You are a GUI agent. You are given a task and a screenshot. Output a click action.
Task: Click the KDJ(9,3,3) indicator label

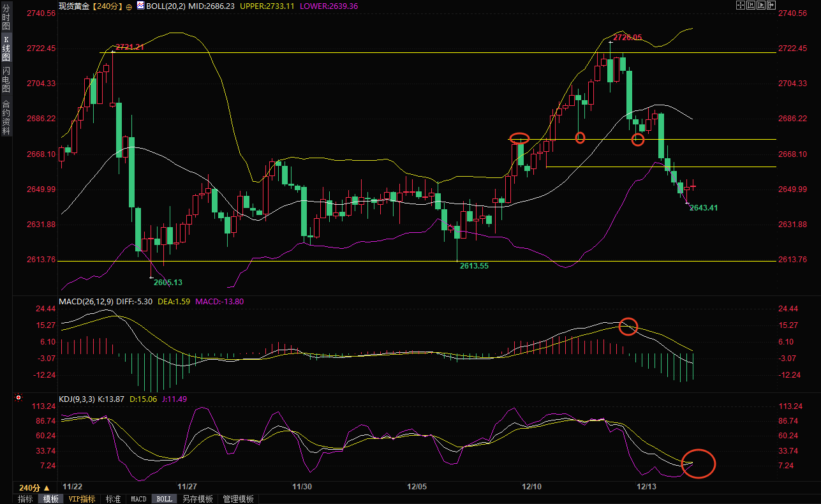[77, 399]
